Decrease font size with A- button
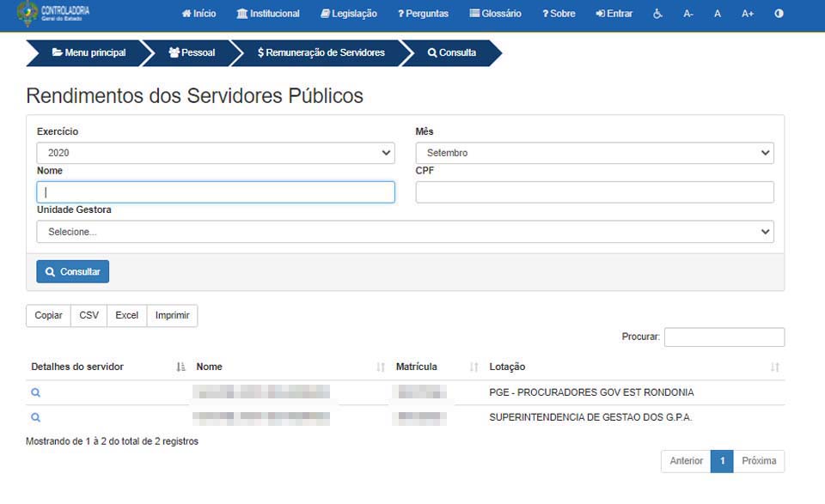 pos(688,14)
